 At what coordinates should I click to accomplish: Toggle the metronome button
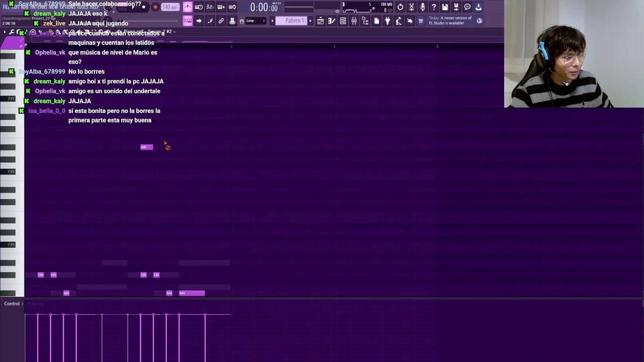click(x=188, y=7)
